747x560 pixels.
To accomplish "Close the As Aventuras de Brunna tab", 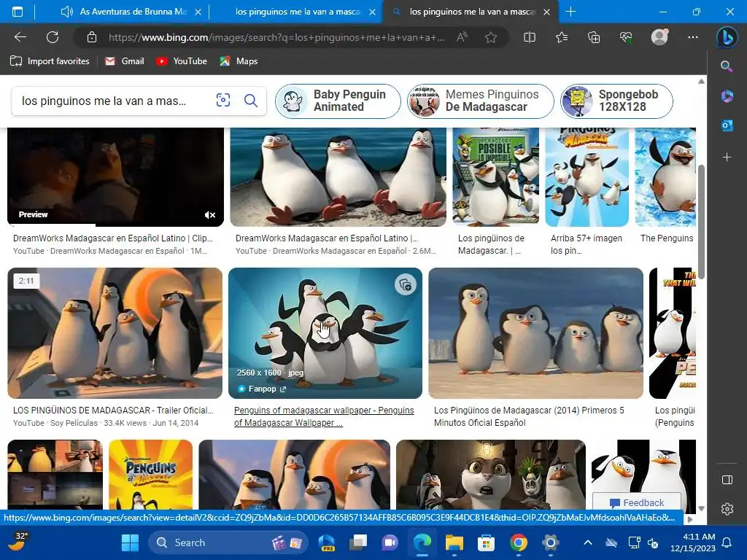I will pyautogui.click(x=198, y=12).
